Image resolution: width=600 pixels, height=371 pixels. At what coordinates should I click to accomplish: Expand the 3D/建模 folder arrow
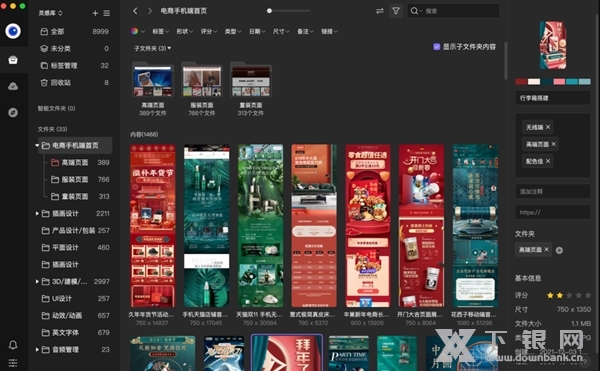[x=37, y=282]
